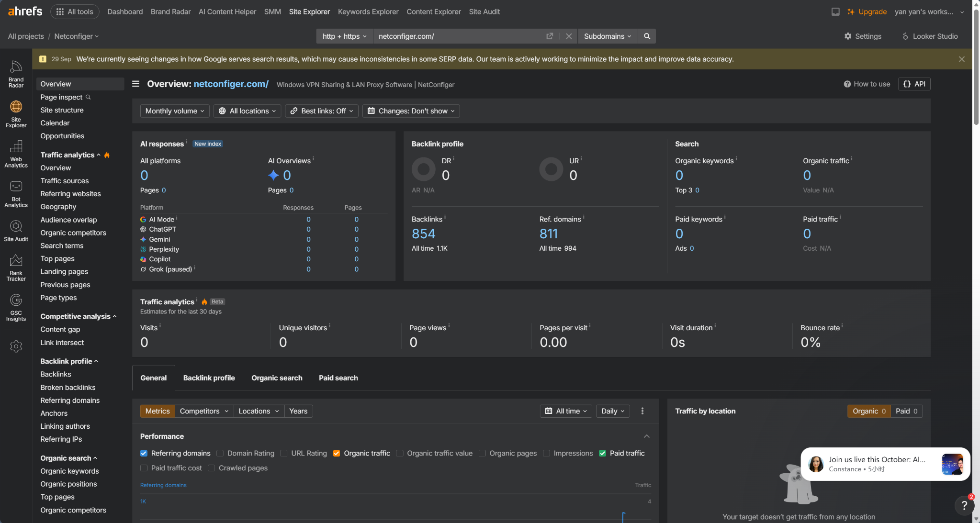
Task: Go to Rank Tracker sidebar icon
Action: coord(16,267)
